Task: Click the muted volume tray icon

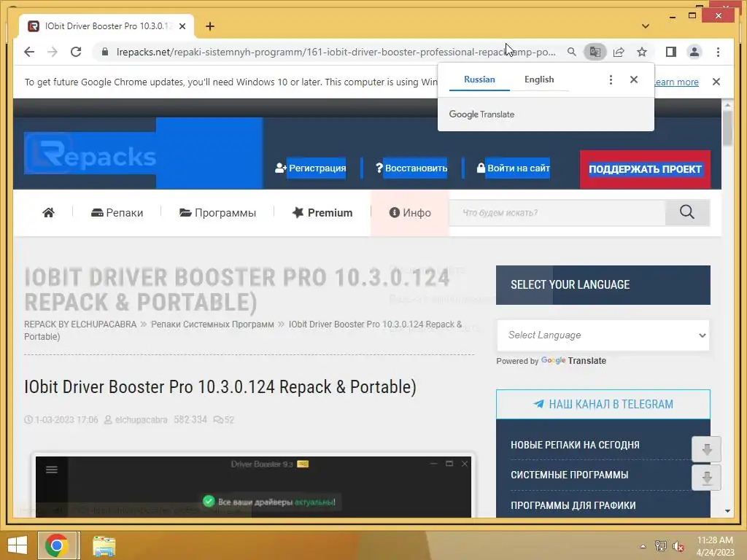Action: pyautogui.click(x=678, y=546)
